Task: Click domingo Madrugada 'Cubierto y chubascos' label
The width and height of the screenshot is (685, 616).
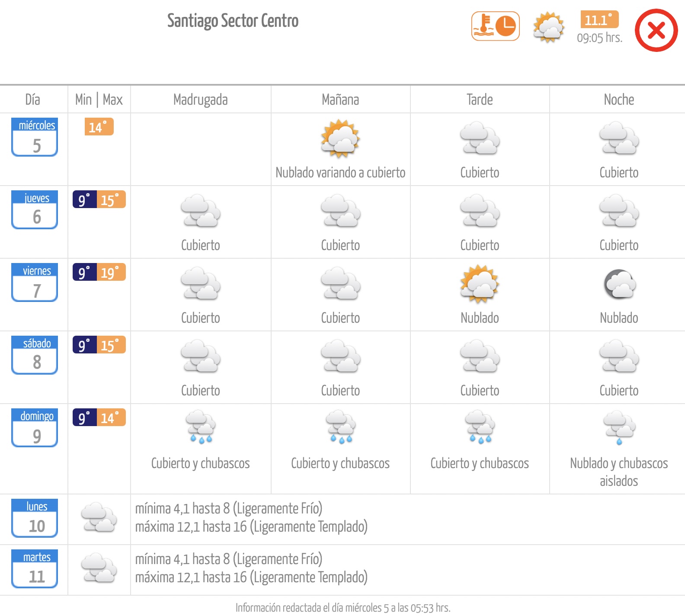Action: tap(201, 463)
